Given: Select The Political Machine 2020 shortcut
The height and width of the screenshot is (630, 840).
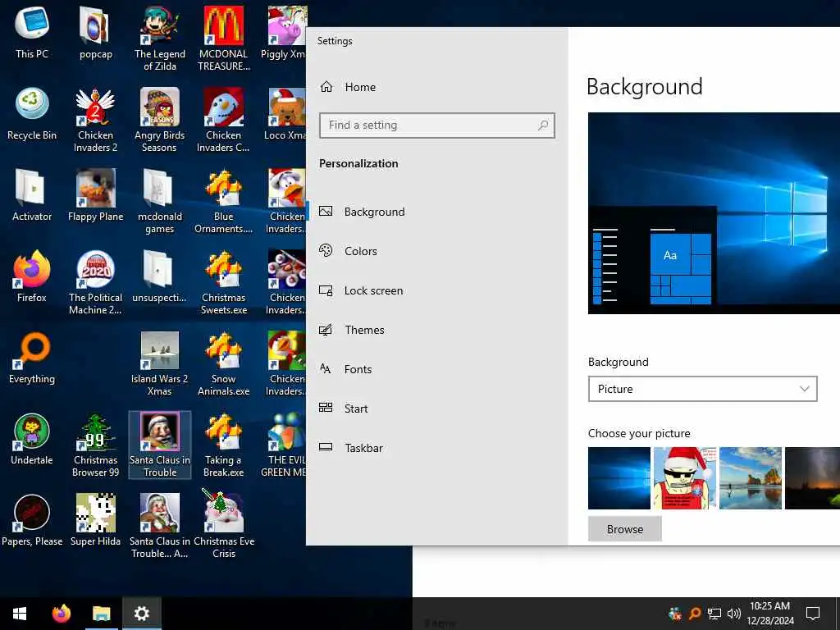Looking at the screenshot, I should [95, 282].
